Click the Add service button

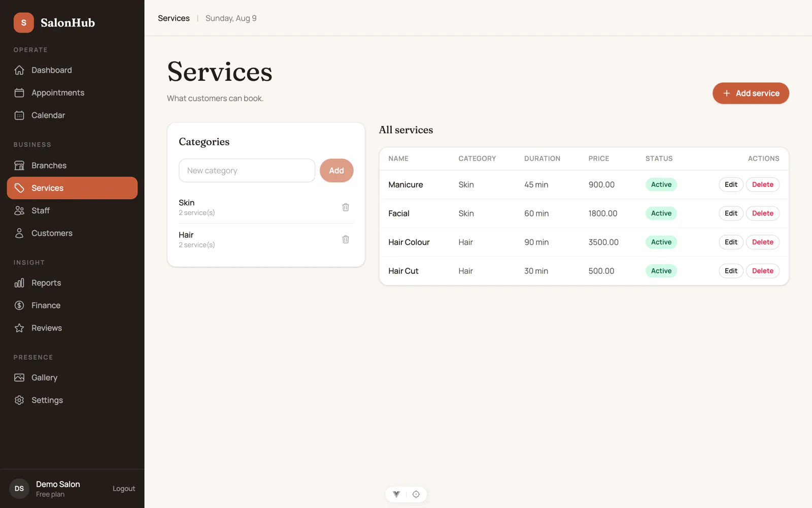751,93
